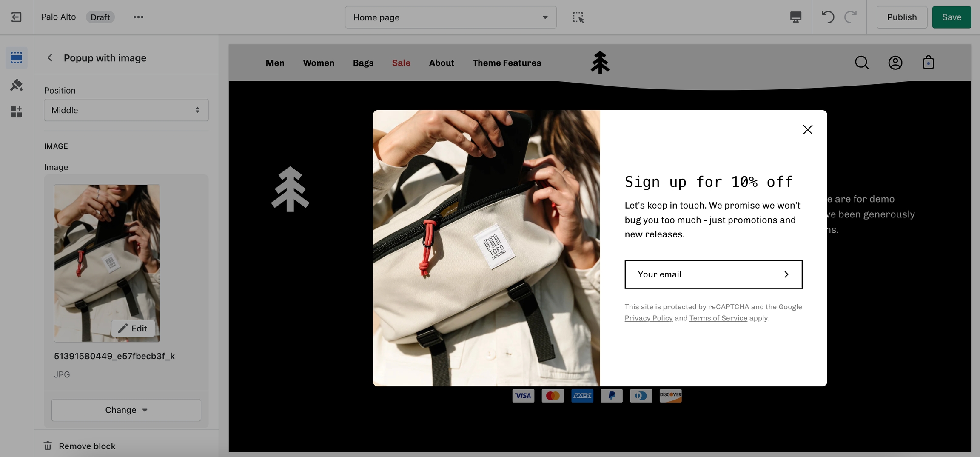Viewport: 980px width, 457px height.
Task: Open the three-dots theme actions menu
Action: tap(138, 17)
